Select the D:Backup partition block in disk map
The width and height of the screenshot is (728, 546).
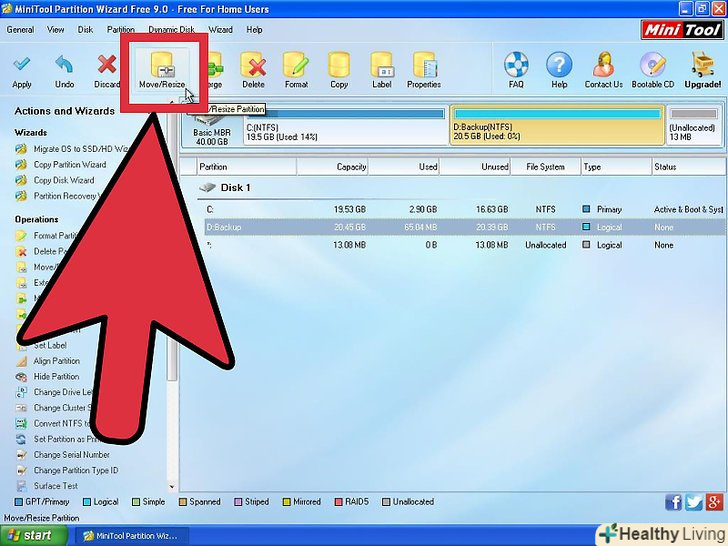click(557, 125)
